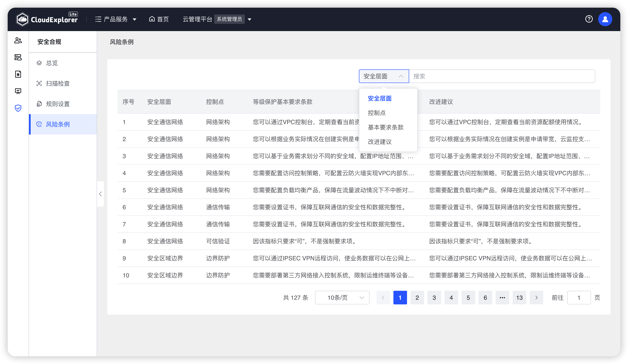Screen dimensions: 628x364
Task: Click 通信传输 in row 6
Action: [x=218, y=207]
